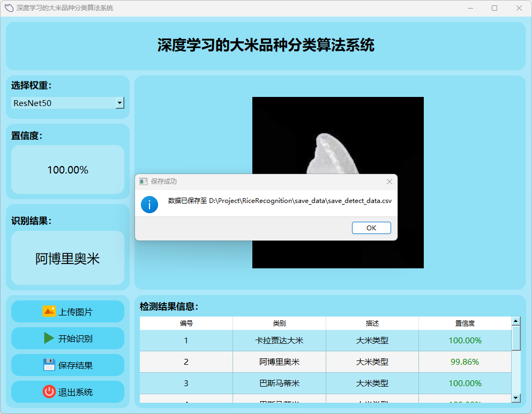Select the 卡拉贾达大米 cell in row 1
Viewport: 532px width, 414px height.
click(x=279, y=341)
